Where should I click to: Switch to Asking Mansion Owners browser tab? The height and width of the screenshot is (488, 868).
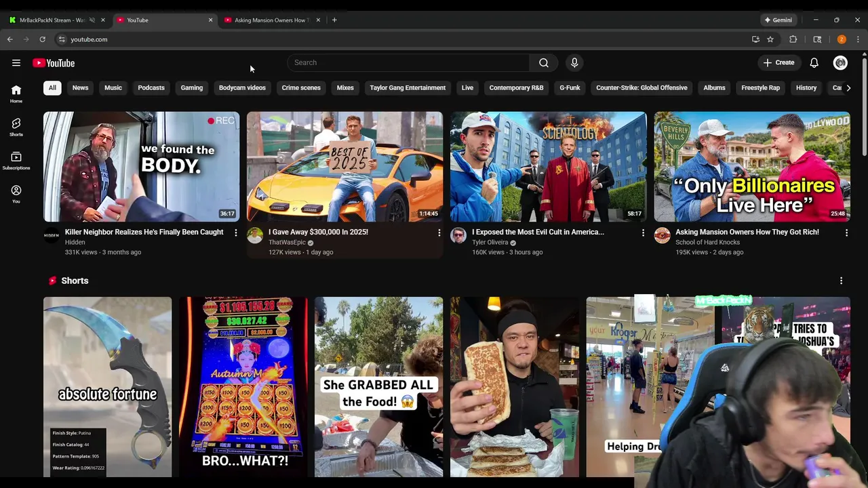click(x=273, y=20)
